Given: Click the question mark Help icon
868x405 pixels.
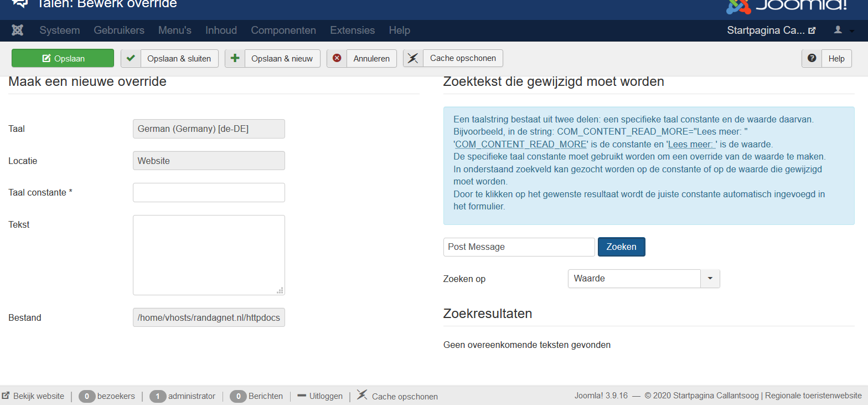Looking at the screenshot, I should coord(812,58).
